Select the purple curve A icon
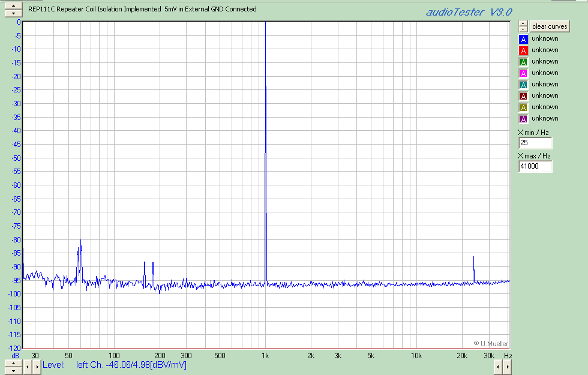588x375 pixels. (x=523, y=119)
